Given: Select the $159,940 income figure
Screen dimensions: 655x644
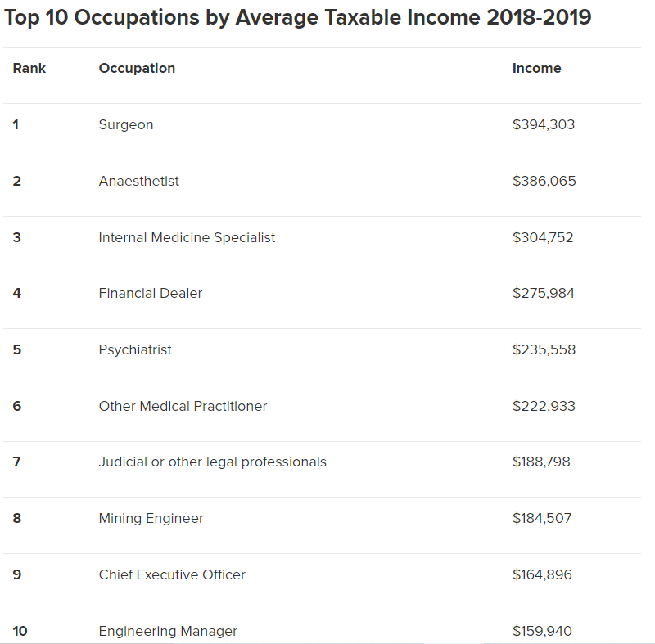Looking at the screenshot, I should 542,631.
